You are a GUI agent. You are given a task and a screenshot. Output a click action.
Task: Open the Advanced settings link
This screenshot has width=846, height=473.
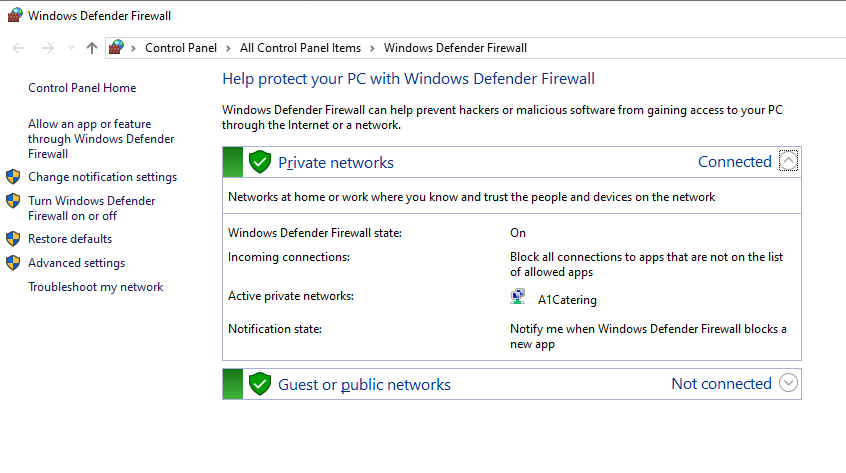point(77,263)
